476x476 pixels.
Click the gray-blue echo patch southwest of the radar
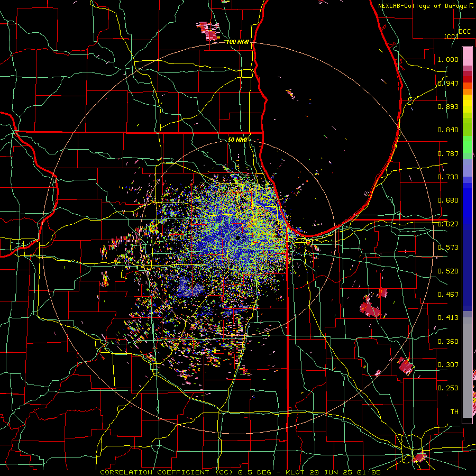190,286
